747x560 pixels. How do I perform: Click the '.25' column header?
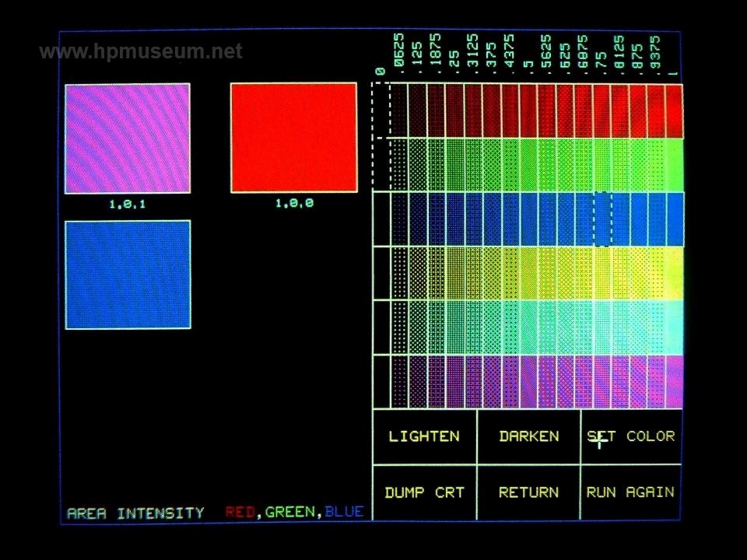(x=454, y=61)
